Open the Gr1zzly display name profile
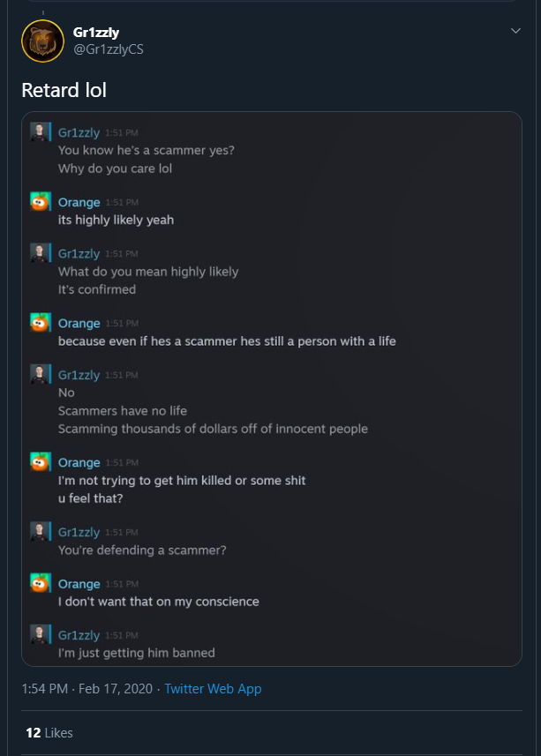The image size is (541, 756). (96, 33)
